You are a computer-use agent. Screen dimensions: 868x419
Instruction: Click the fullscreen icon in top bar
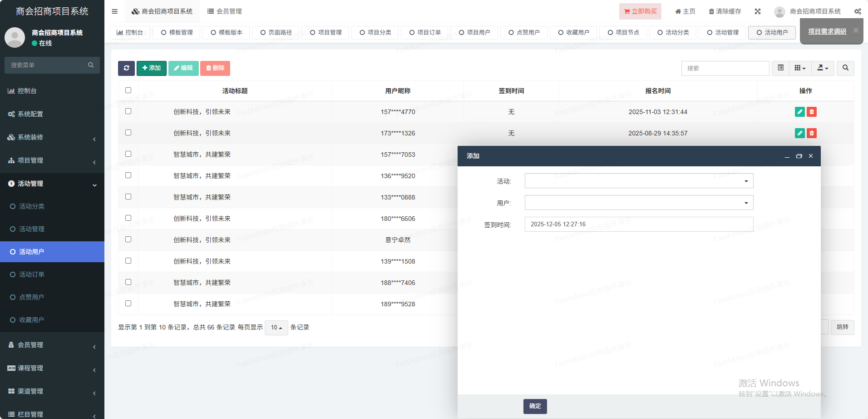click(758, 11)
